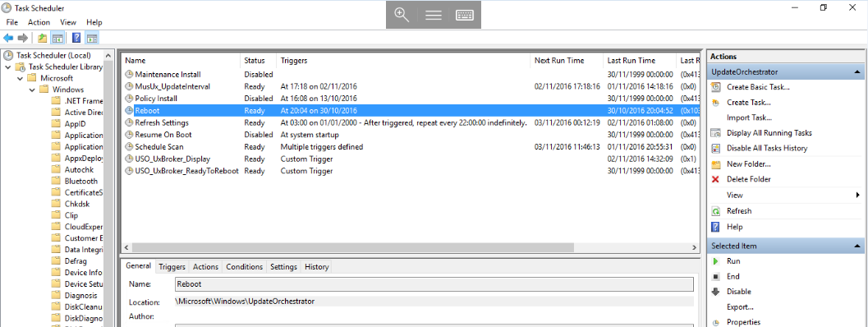Collapse the Task Scheduler Library node
Viewport: 868px width, 327px height.
pyautogui.click(x=7, y=67)
